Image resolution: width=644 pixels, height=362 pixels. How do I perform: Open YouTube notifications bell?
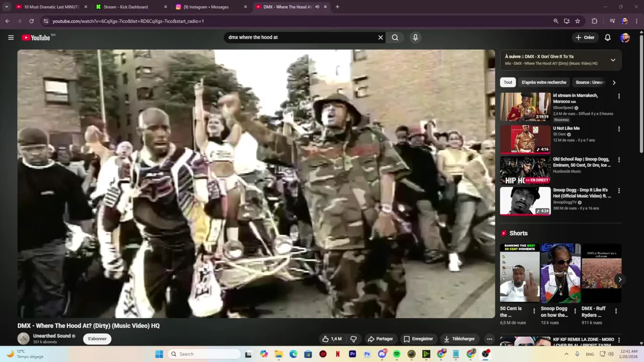pos(607,37)
